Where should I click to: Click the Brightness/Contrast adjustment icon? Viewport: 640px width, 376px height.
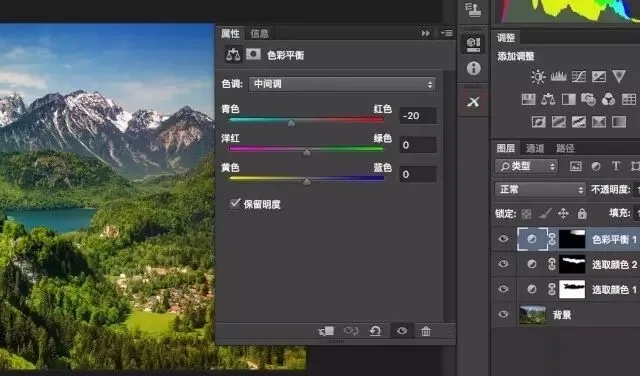tap(538, 76)
